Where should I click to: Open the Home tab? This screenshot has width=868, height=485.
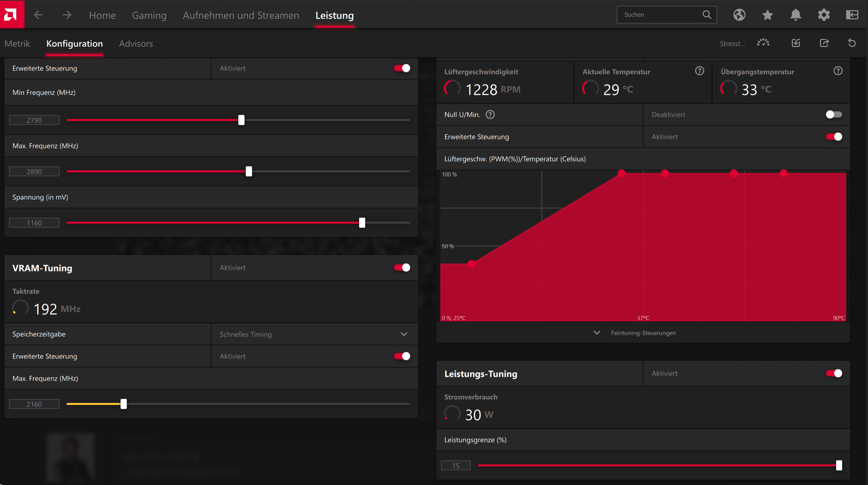tap(102, 15)
